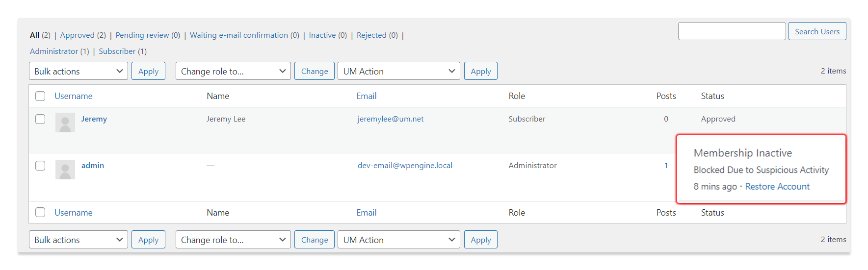Click the top Status column header
Image resolution: width=868 pixels, height=270 pixels.
click(x=712, y=96)
